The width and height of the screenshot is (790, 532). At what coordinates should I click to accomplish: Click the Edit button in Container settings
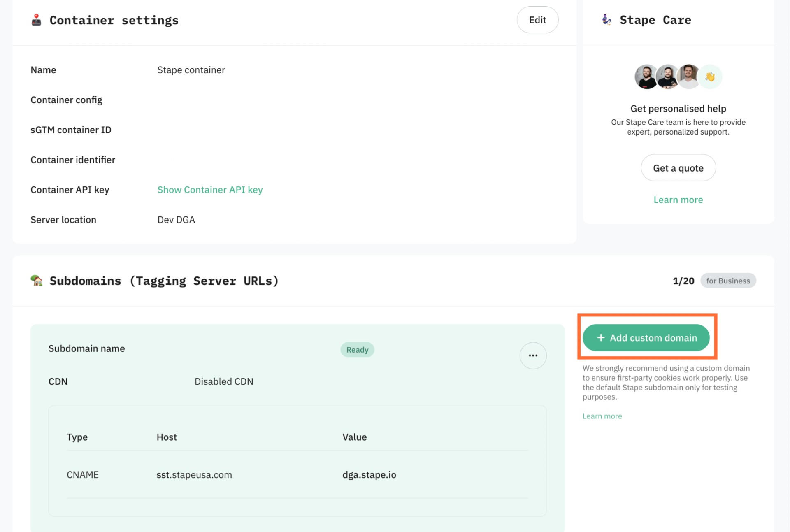pyautogui.click(x=537, y=20)
